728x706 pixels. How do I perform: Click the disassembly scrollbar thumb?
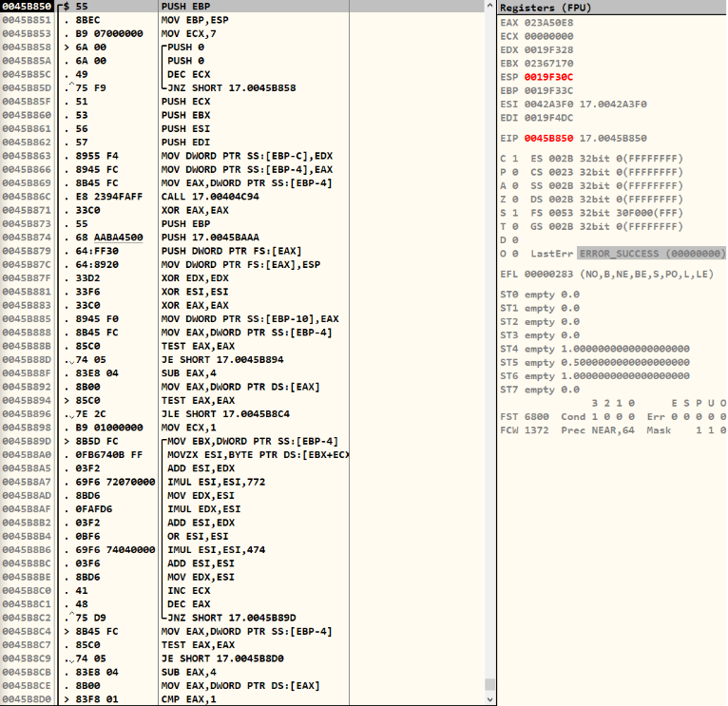click(x=489, y=684)
